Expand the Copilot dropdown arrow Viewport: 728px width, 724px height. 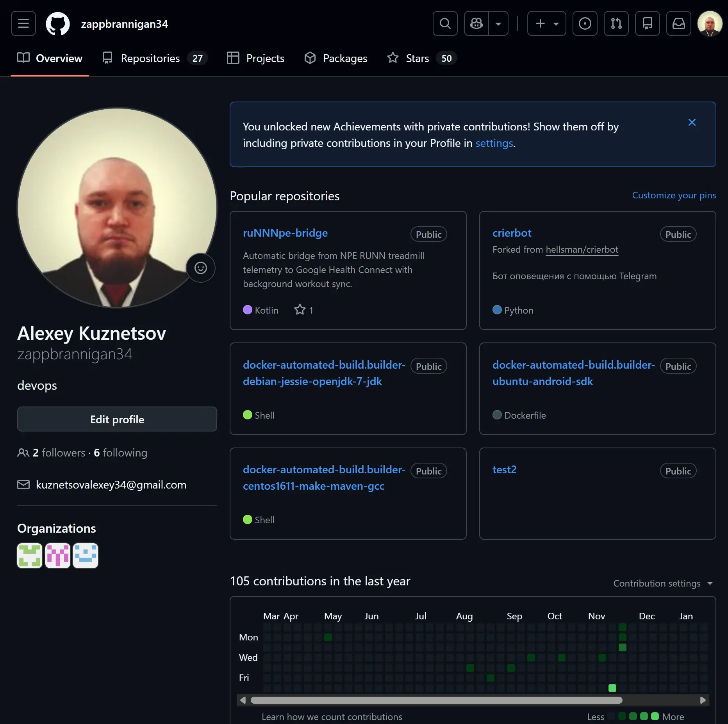[x=498, y=23]
